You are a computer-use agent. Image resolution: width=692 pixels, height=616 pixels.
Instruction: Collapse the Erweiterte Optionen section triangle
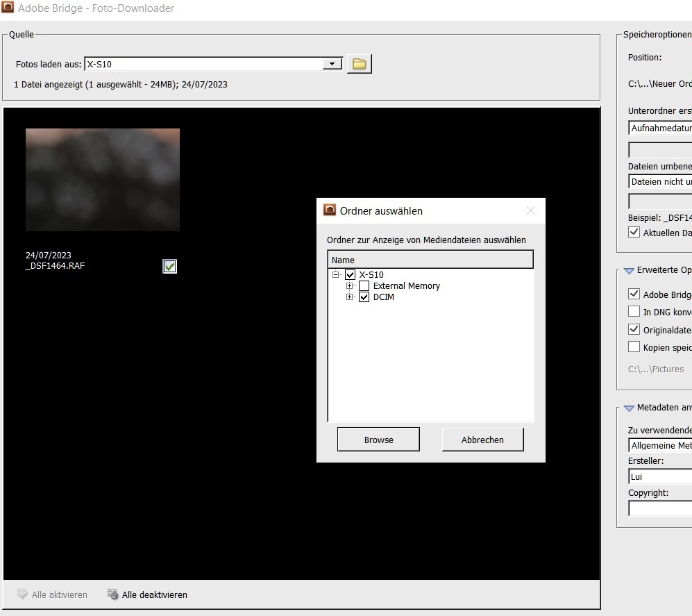[x=629, y=271]
